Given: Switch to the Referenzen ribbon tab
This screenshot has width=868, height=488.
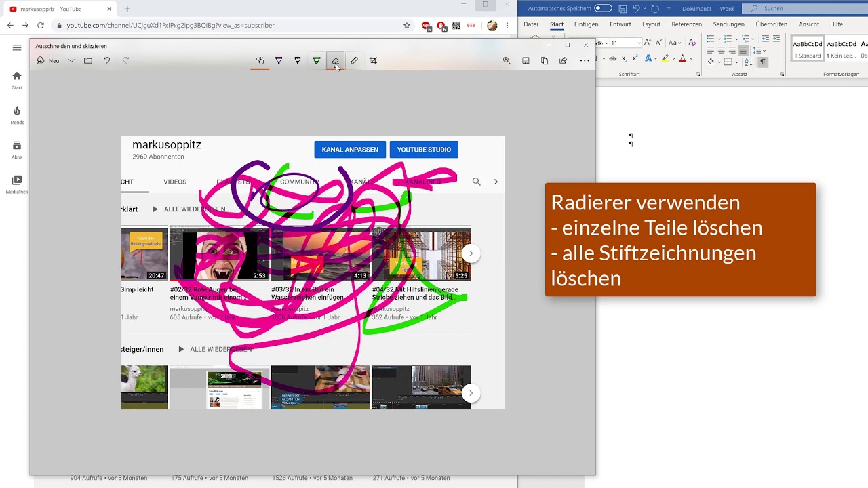Looking at the screenshot, I should pyautogui.click(x=686, y=24).
